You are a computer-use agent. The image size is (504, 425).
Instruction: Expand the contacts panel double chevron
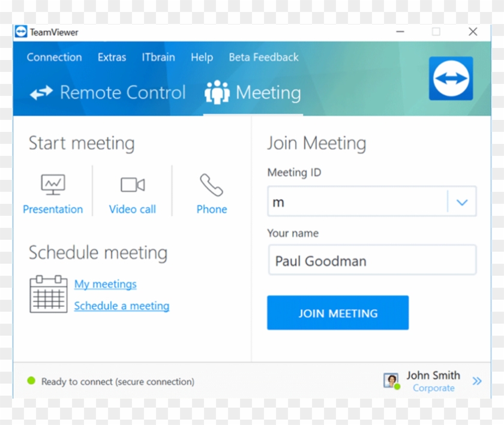click(x=477, y=381)
